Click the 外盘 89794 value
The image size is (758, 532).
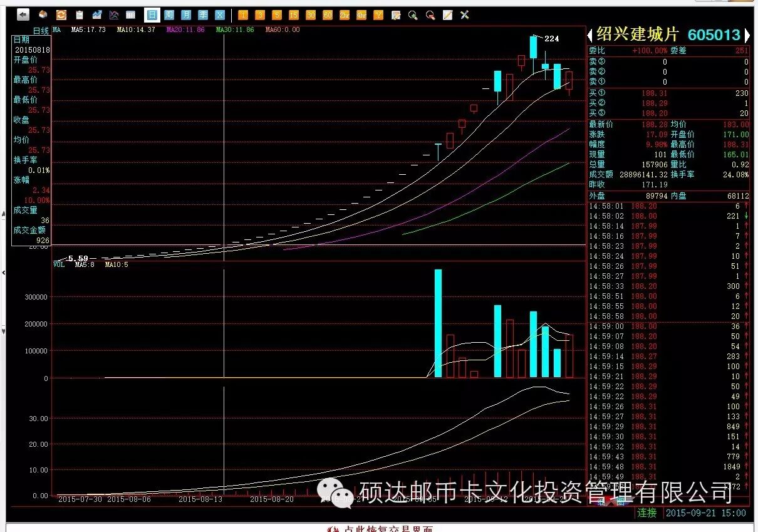[x=657, y=196]
